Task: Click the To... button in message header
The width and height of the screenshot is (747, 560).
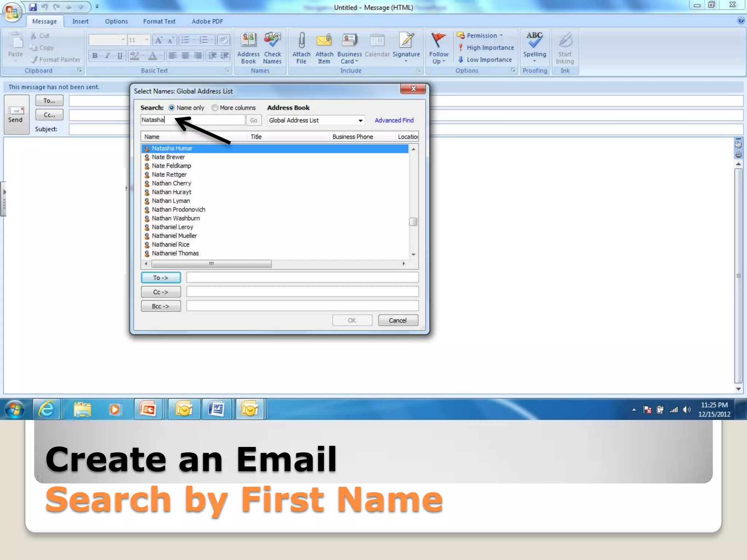Action: point(49,101)
